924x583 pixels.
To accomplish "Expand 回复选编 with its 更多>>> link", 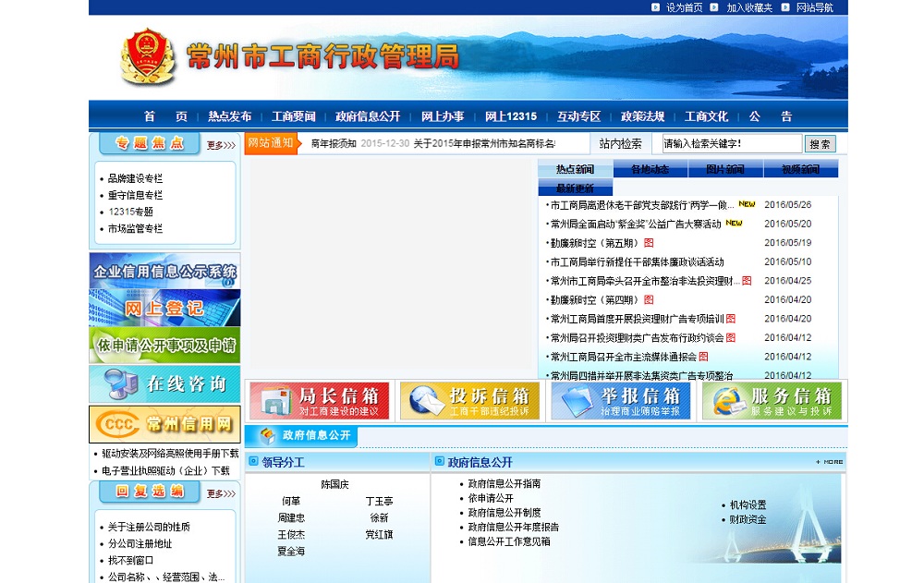I will tap(221, 493).
